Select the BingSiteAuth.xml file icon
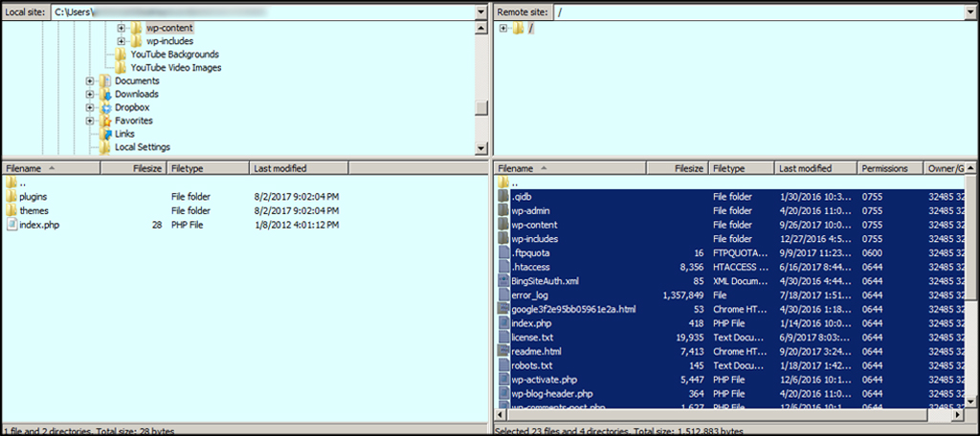Image resolution: width=980 pixels, height=436 pixels. (503, 281)
